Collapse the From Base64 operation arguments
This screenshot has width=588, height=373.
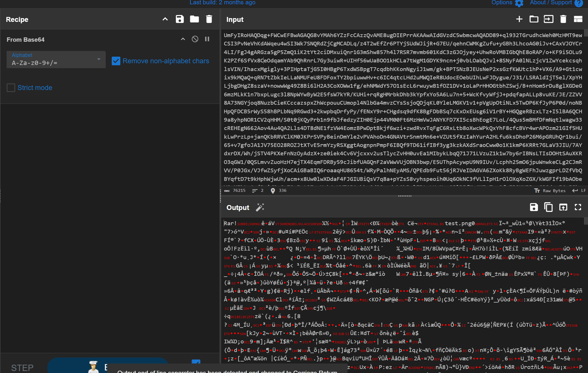coord(183,39)
